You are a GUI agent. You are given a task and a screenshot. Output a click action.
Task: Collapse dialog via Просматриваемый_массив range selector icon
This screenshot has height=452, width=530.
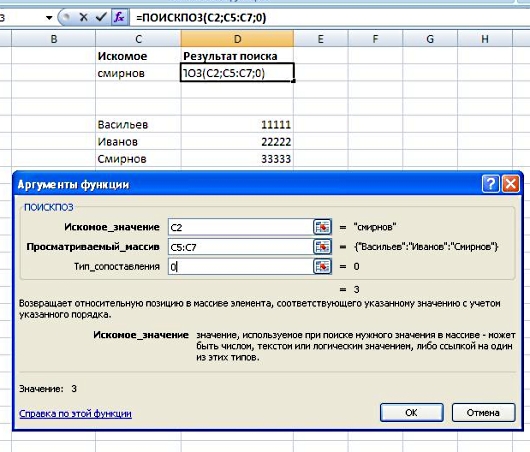[x=322, y=247]
